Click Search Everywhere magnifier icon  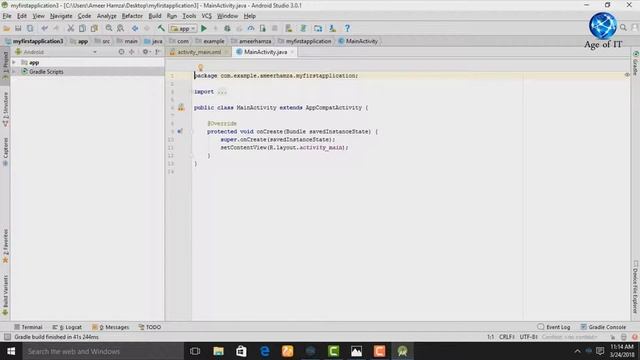623,27
